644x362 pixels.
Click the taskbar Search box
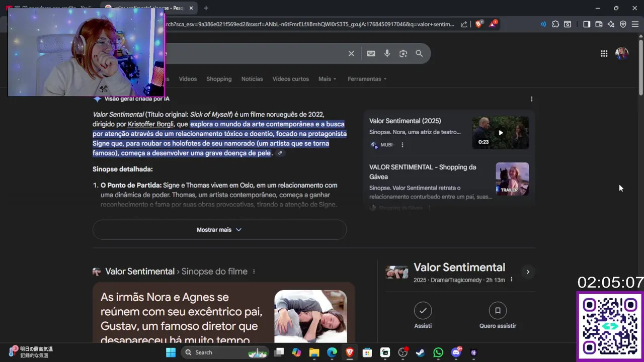coord(224,352)
